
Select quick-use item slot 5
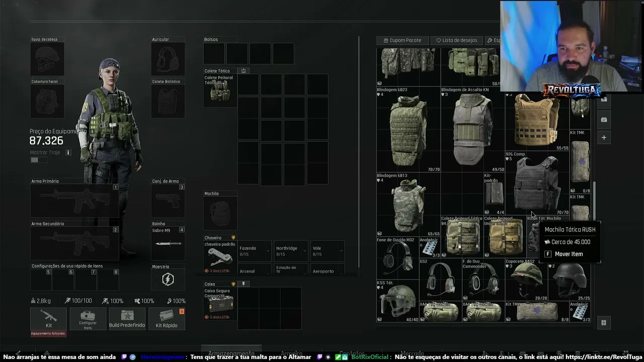coord(42,280)
